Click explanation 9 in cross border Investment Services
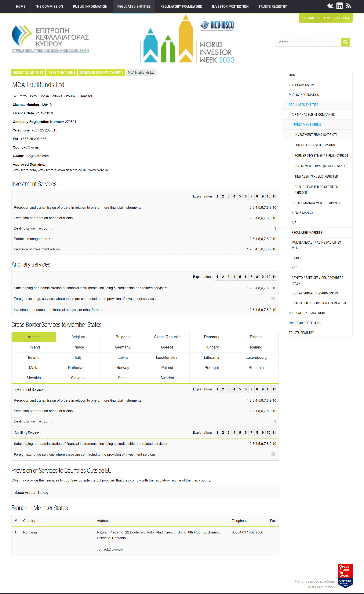This screenshot has height=594, width=364. tap(263, 389)
